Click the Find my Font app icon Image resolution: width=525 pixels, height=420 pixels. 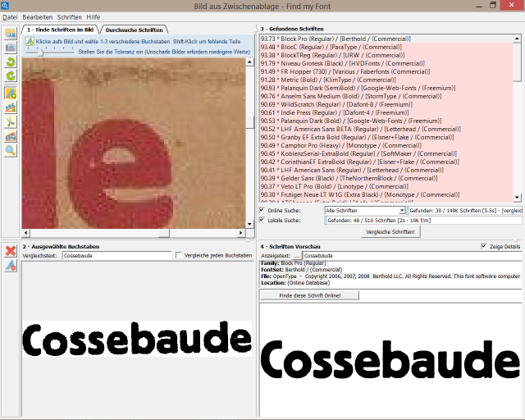click(x=5, y=6)
